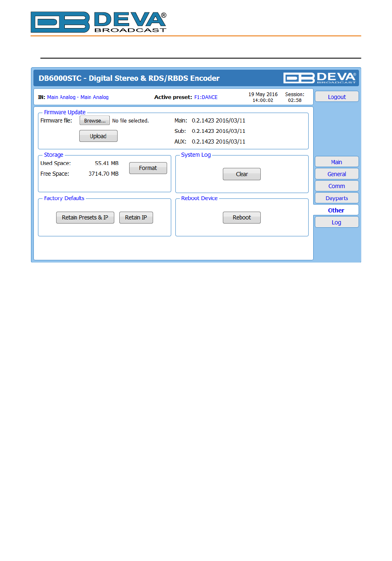Click the Main firmware version 0.2.1423 2016/03/11
The image size is (392, 561).
(219, 121)
